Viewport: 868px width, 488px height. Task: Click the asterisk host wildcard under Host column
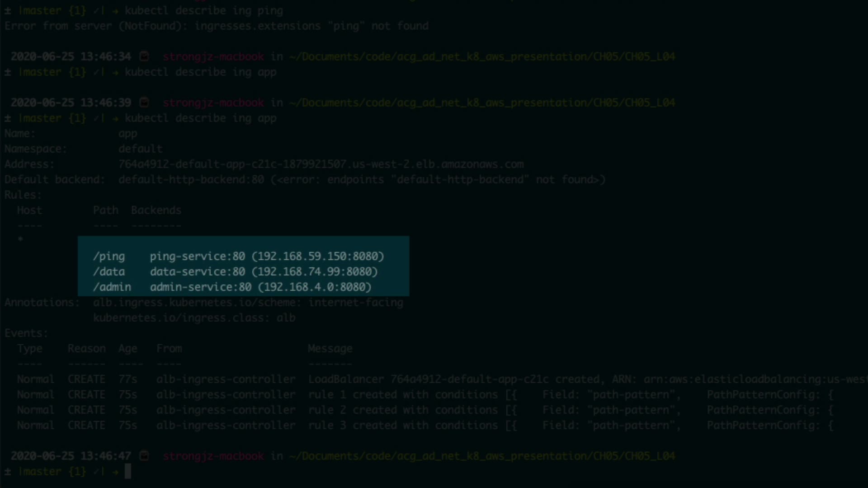coord(20,239)
